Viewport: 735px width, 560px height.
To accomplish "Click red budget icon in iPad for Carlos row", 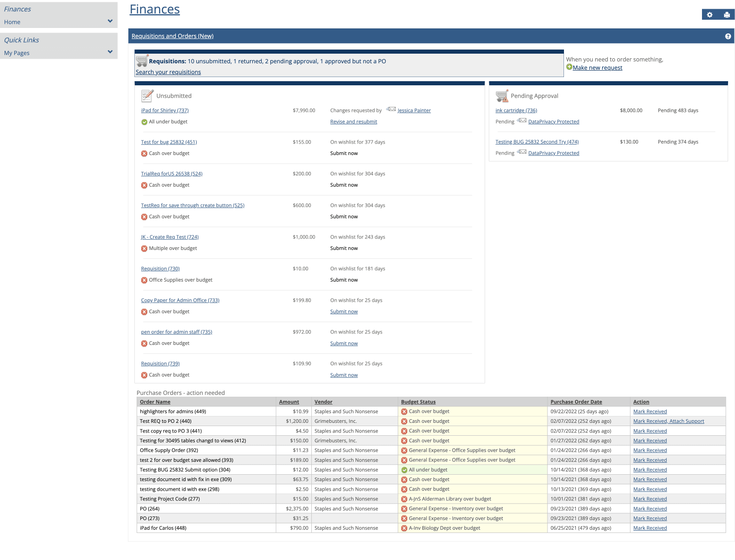I will [404, 528].
